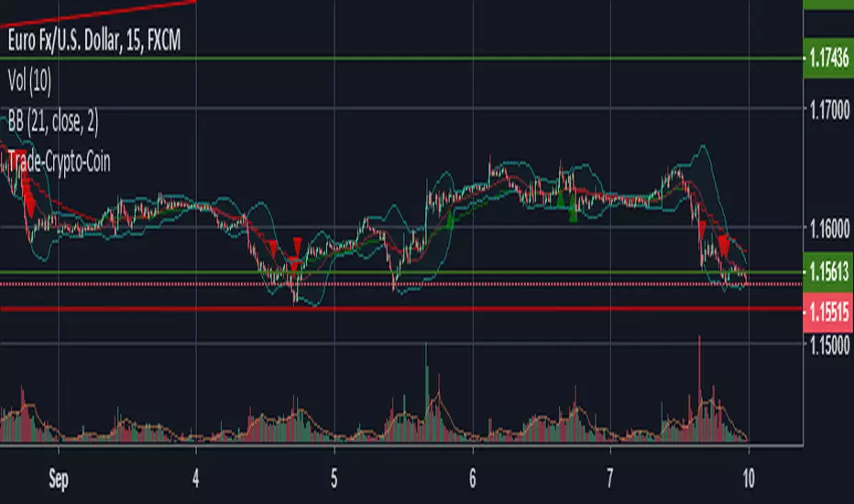
Task: Click the Sep date label on time axis
Action: pos(59,479)
